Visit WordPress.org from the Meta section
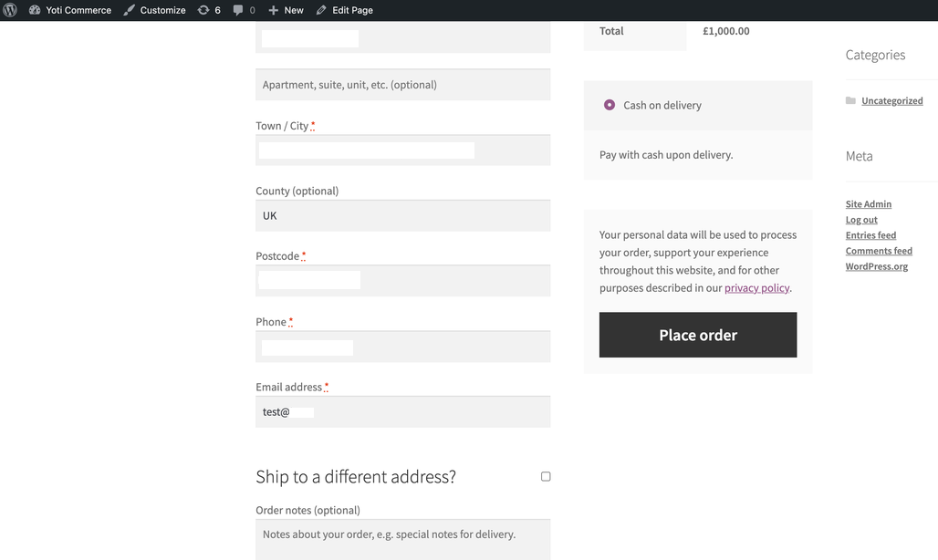 877,265
